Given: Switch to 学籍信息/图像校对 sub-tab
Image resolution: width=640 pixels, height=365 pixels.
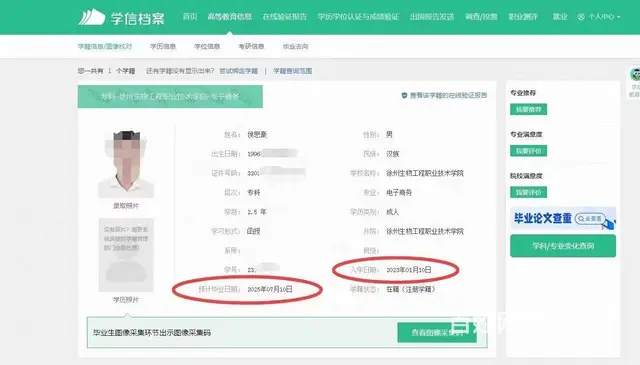Looking at the screenshot, I should pos(105,47).
